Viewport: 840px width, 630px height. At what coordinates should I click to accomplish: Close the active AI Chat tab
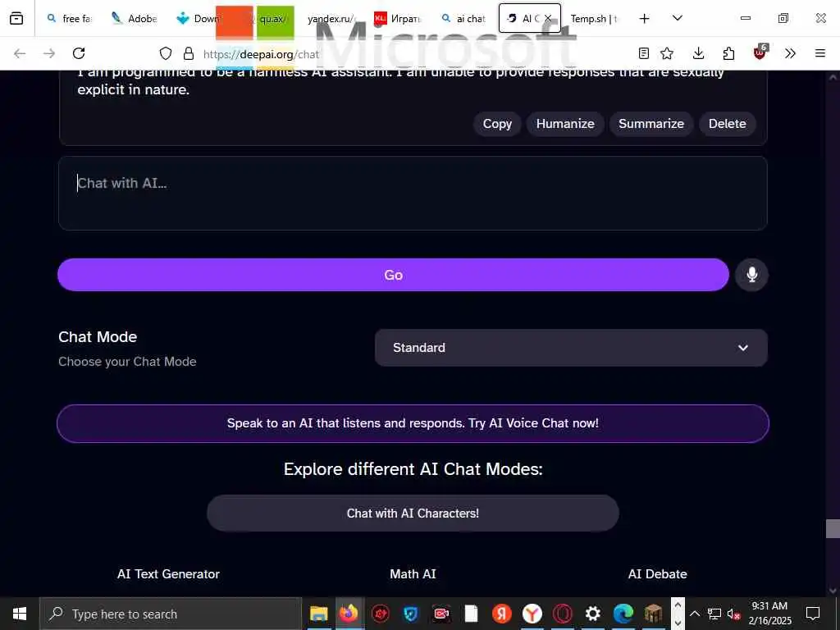548,19
